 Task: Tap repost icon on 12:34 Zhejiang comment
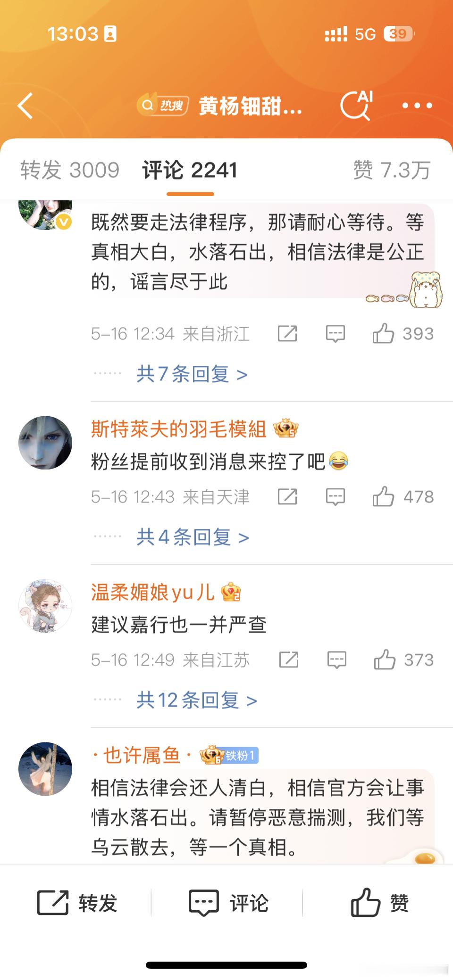coord(287,334)
